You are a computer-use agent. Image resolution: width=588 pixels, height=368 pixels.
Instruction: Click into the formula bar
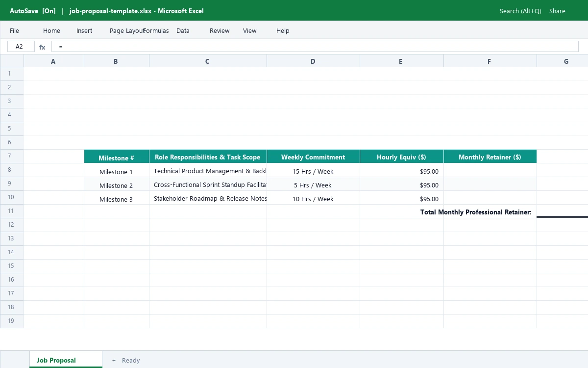tap(315, 47)
